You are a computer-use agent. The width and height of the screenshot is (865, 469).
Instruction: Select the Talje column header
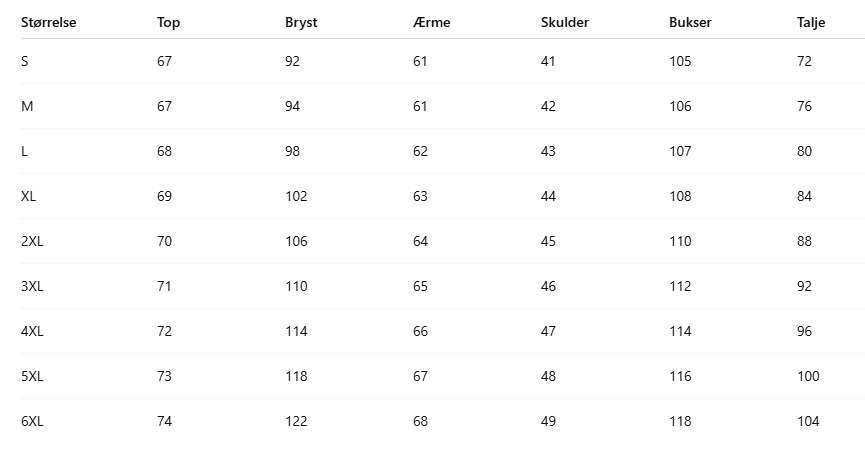pos(812,22)
